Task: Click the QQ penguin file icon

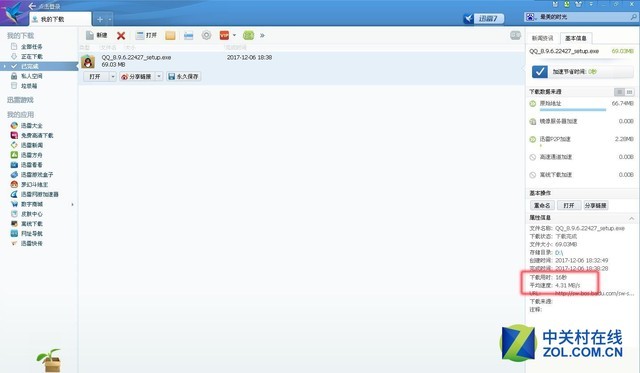Action: click(88, 61)
